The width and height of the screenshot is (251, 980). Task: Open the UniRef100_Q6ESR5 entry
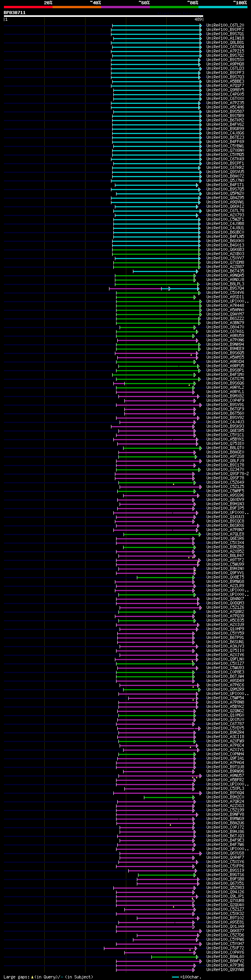click(x=225, y=431)
